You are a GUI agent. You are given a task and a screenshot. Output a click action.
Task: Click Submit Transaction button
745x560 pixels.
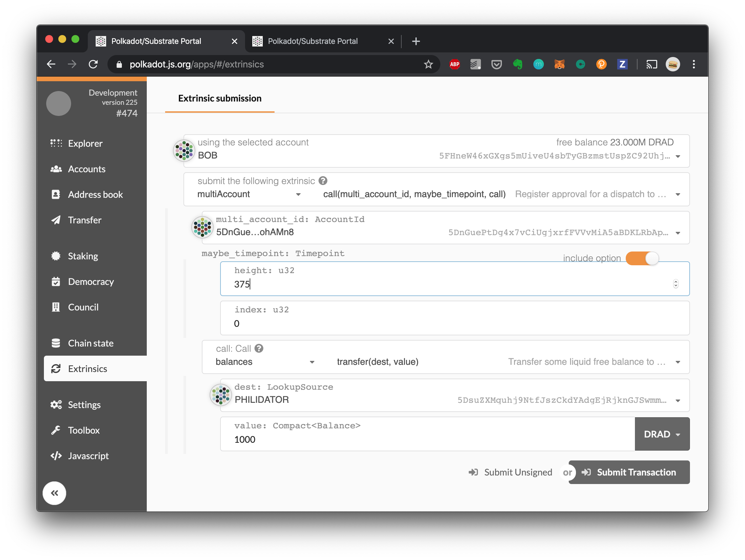(629, 472)
